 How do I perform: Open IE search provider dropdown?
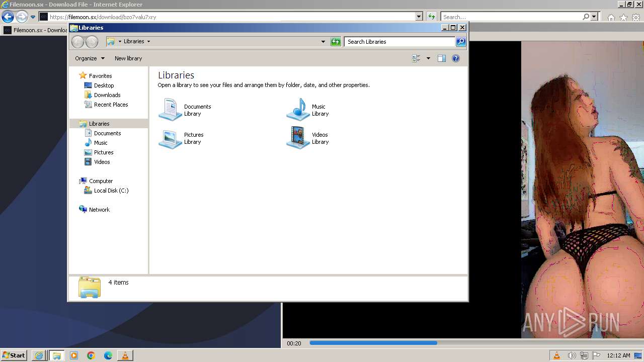tap(594, 17)
